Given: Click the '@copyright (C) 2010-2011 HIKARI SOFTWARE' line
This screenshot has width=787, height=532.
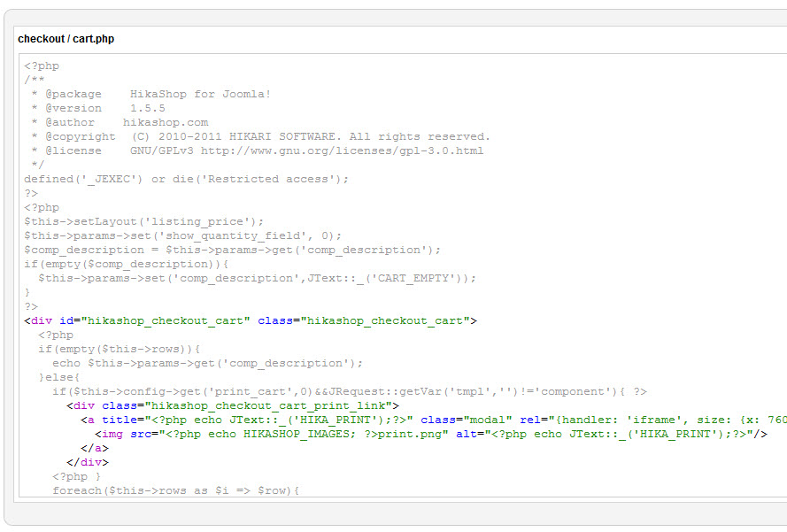Looking at the screenshot, I should click(x=260, y=136).
